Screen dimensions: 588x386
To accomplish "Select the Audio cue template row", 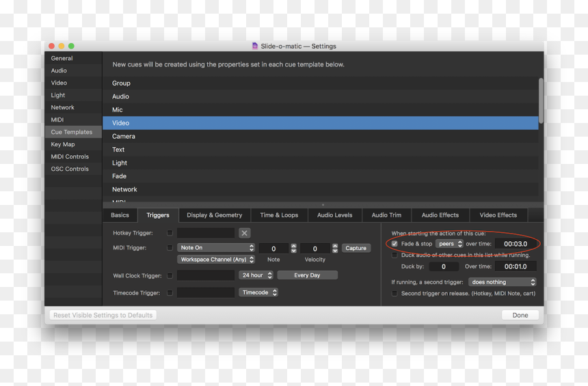I will point(321,96).
